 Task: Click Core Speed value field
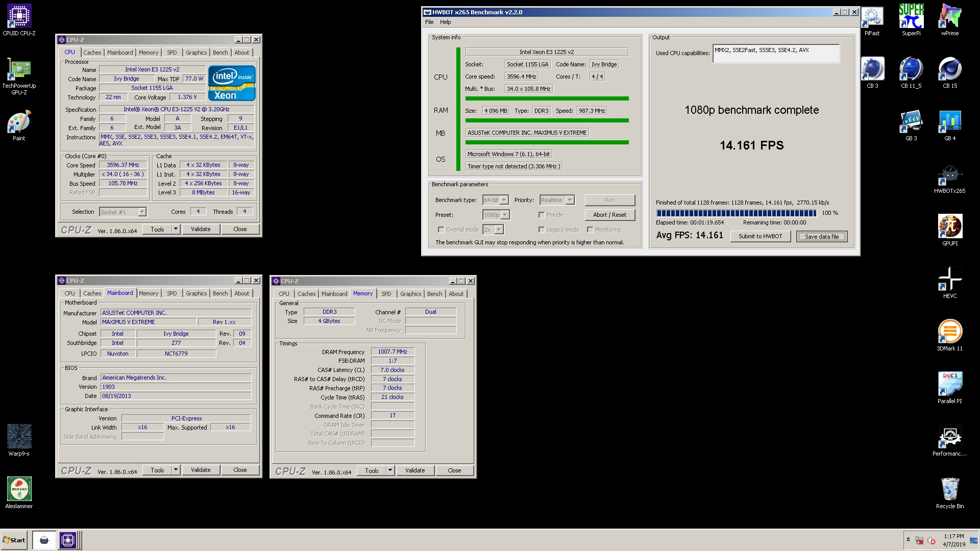[123, 165]
